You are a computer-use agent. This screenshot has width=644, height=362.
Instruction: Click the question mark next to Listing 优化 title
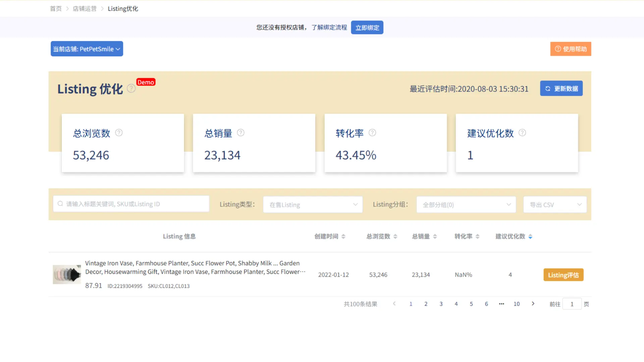pyautogui.click(x=131, y=88)
